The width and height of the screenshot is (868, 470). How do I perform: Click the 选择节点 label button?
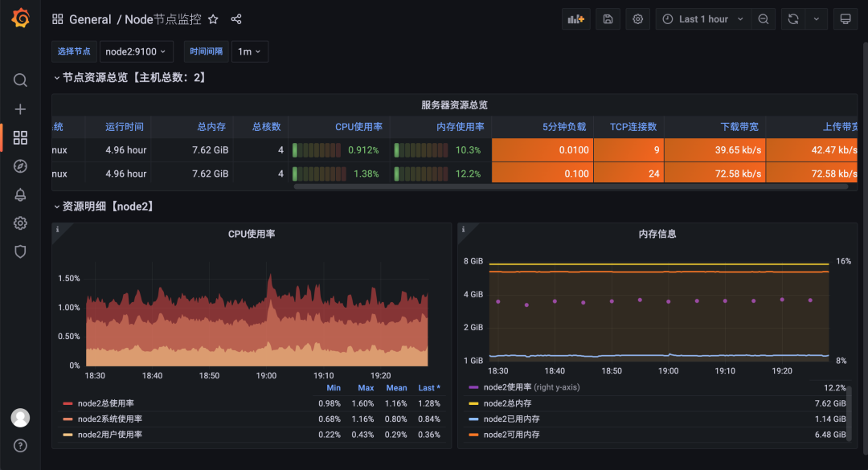(74, 51)
